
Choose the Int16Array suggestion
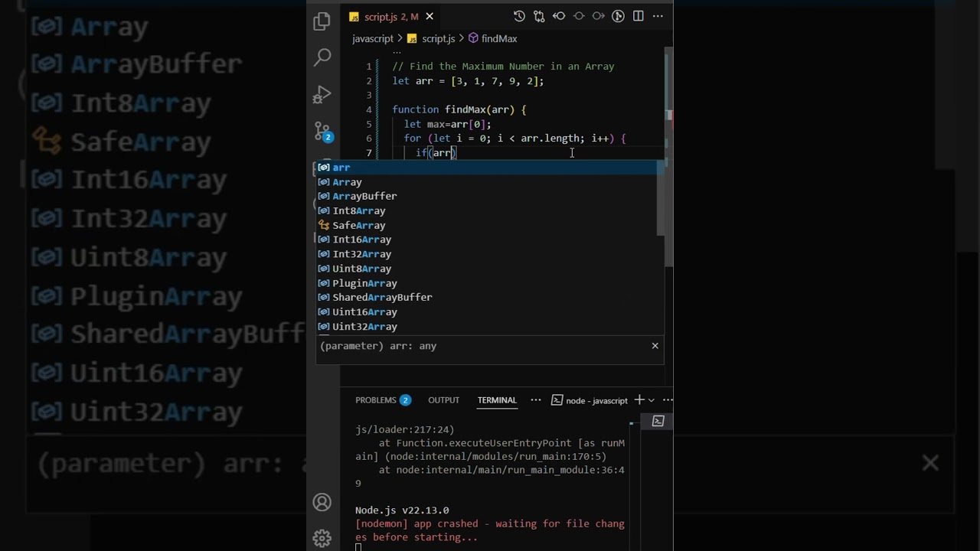(x=487, y=240)
